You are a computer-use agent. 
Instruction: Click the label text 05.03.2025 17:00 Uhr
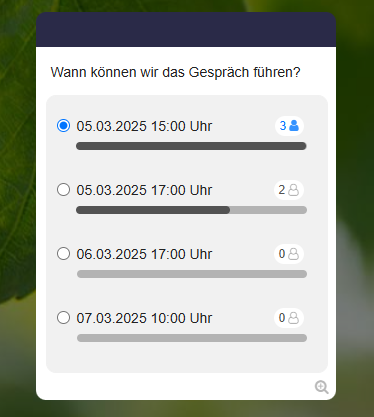[144, 190]
